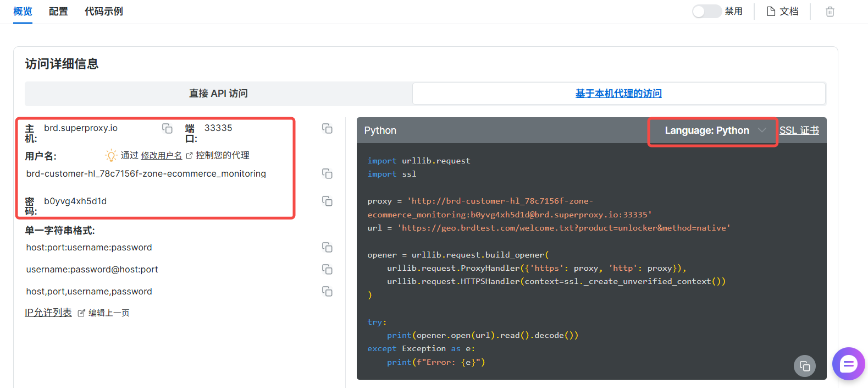868x388 pixels.
Task: Copy username:password@host:port format
Action: pos(327,269)
